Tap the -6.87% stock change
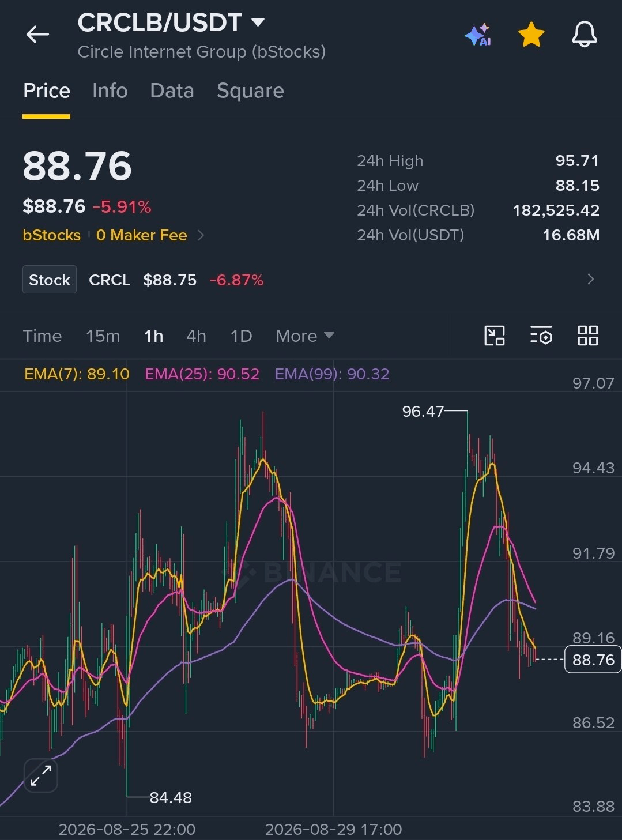 coord(236,280)
